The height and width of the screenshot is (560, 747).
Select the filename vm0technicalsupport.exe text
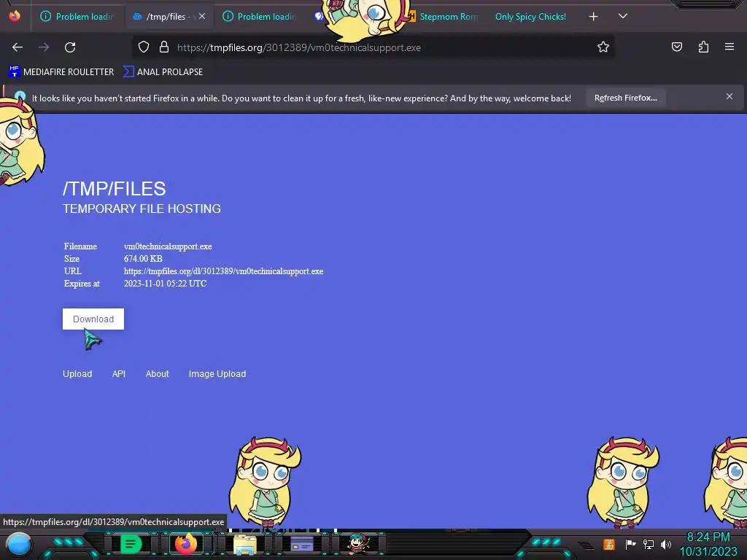point(168,246)
